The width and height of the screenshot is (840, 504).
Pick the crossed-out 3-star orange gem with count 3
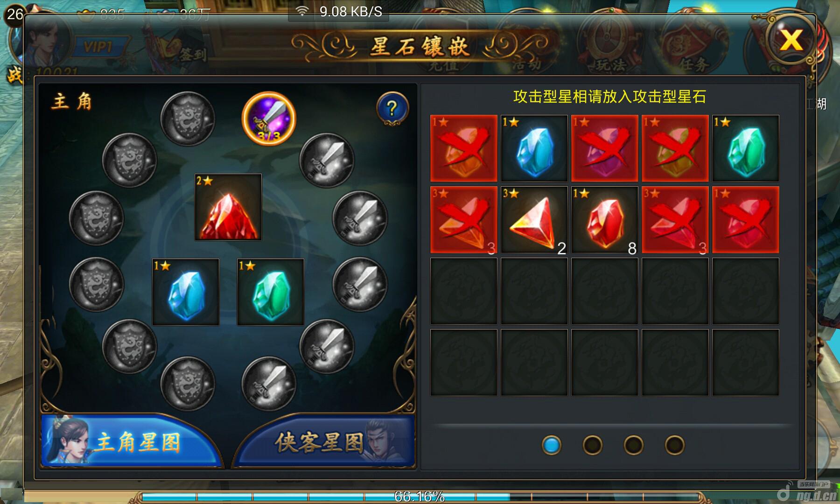pos(463,220)
